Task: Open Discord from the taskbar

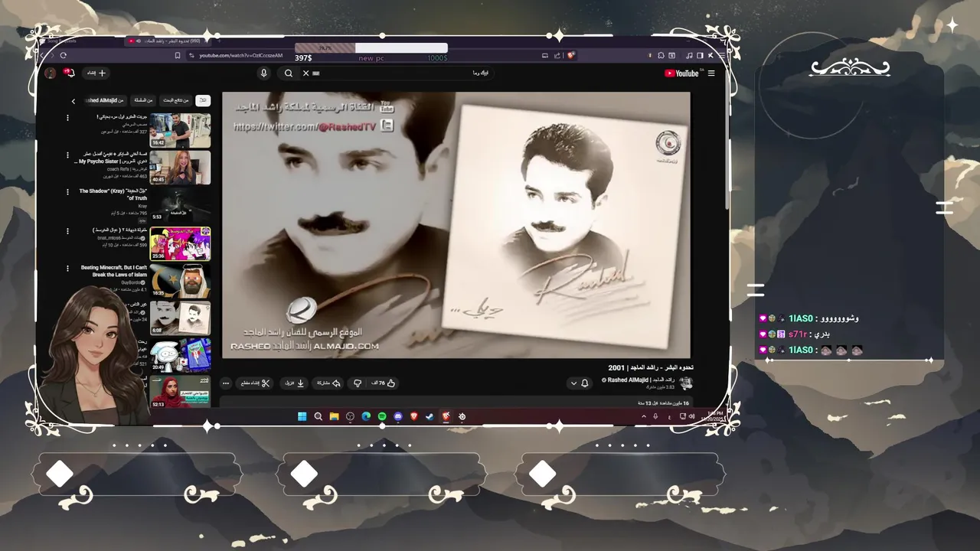Action: (x=398, y=416)
